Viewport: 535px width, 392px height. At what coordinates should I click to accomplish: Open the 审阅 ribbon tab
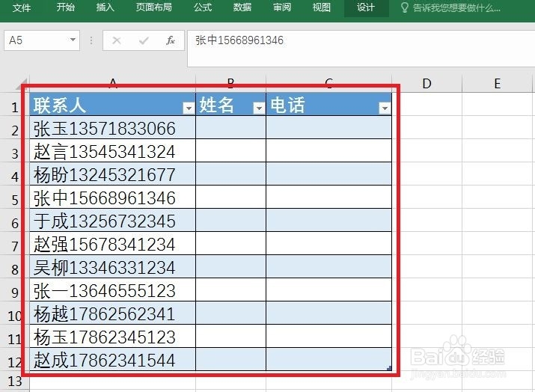pyautogui.click(x=282, y=7)
